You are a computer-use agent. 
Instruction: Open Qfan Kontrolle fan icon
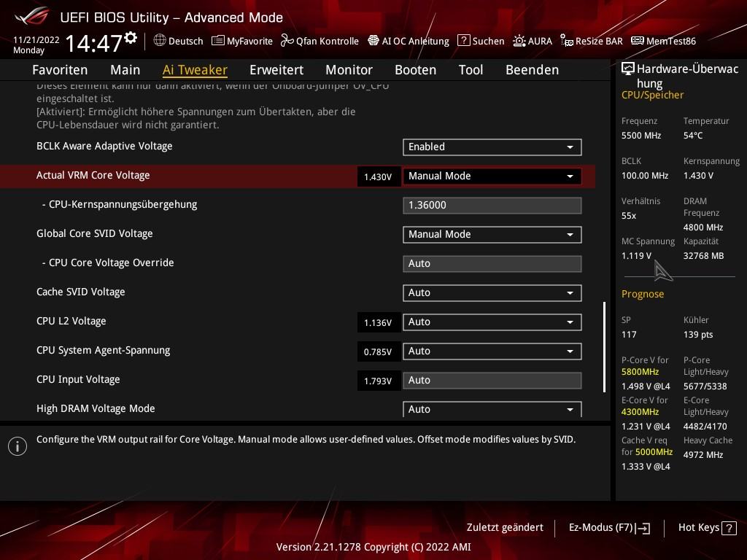point(287,41)
